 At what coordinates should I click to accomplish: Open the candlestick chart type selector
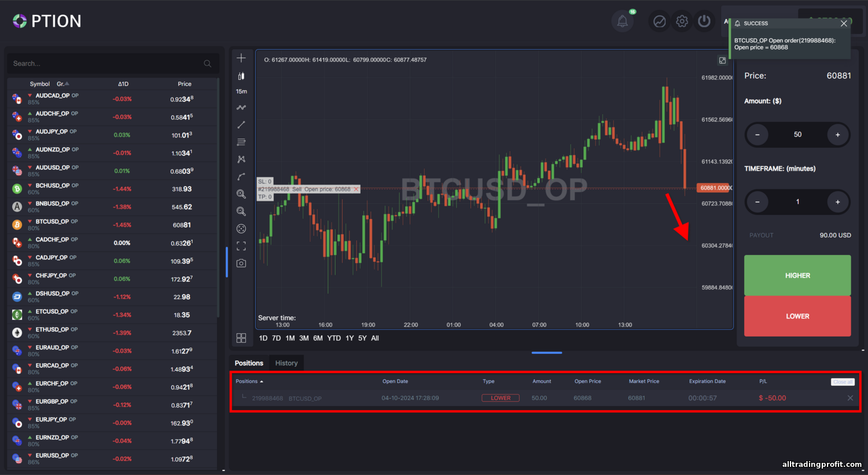coord(241,76)
